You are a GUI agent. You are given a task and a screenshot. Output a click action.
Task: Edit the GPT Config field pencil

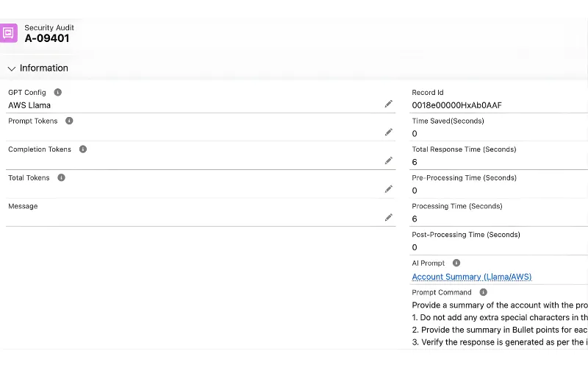[389, 105]
